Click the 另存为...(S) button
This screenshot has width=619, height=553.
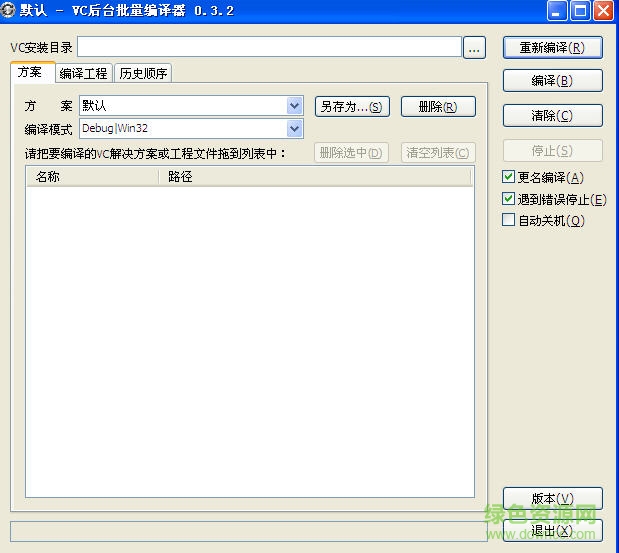pyautogui.click(x=352, y=107)
